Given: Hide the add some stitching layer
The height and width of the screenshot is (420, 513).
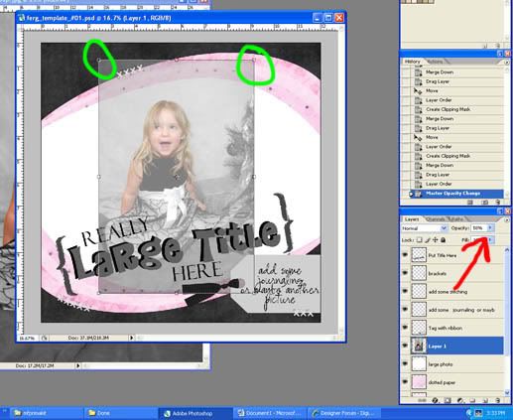Looking at the screenshot, I should (405, 291).
